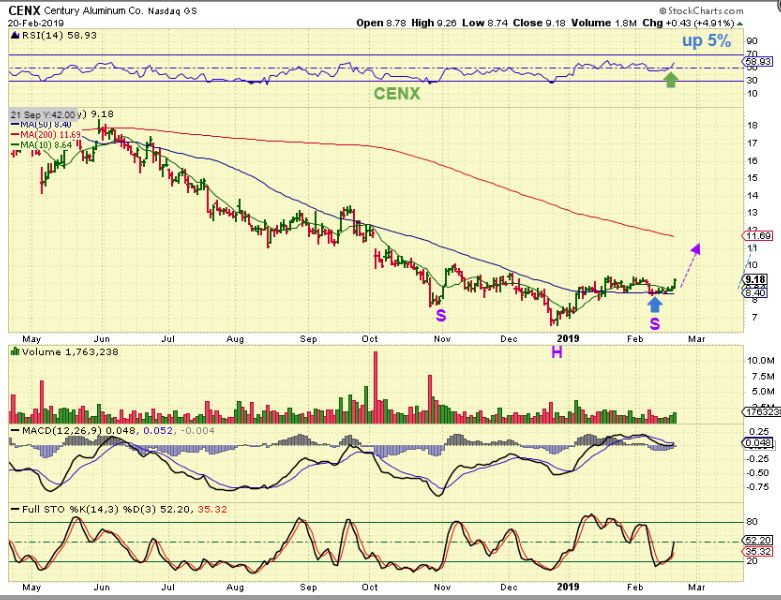Click the High 9.26 value

click(434, 23)
